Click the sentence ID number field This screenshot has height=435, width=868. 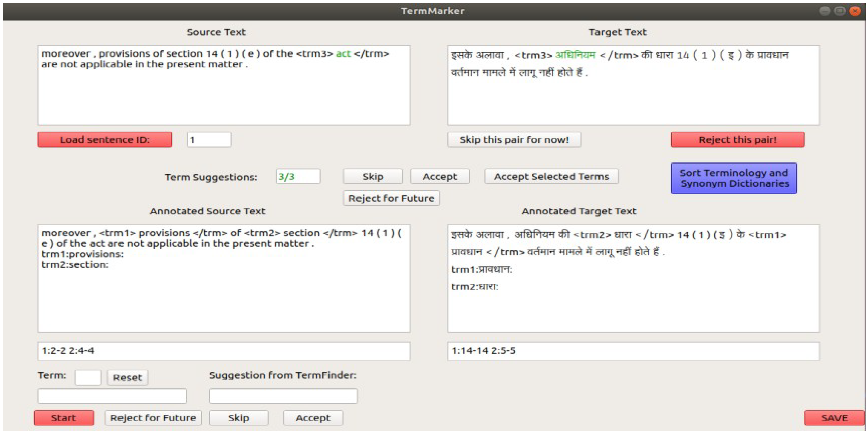209,139
